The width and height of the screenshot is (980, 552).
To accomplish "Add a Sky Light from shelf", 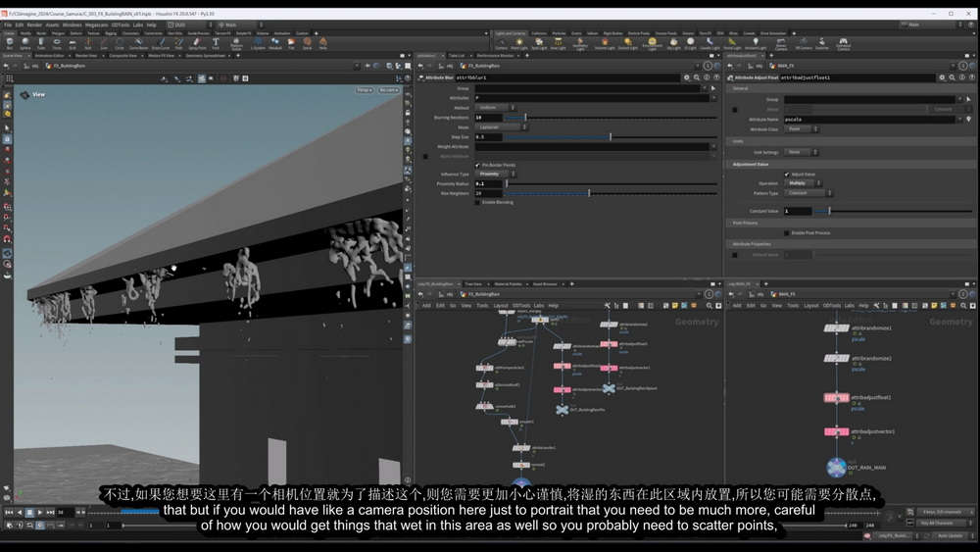I will pos(674,43).
